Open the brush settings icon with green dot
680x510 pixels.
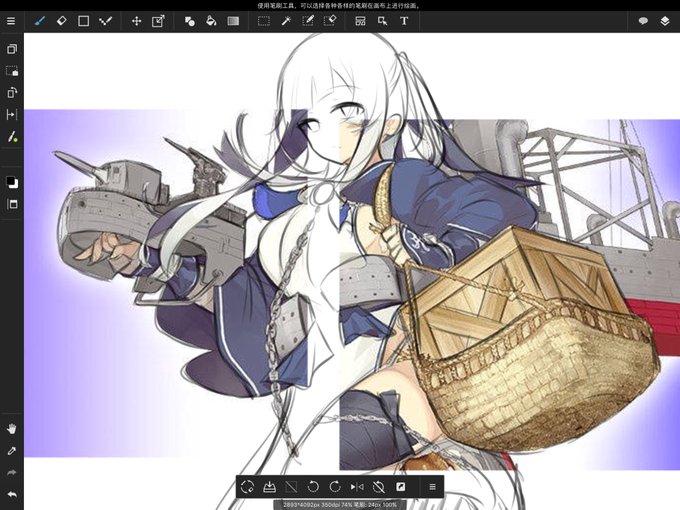[x=12, y=137]
